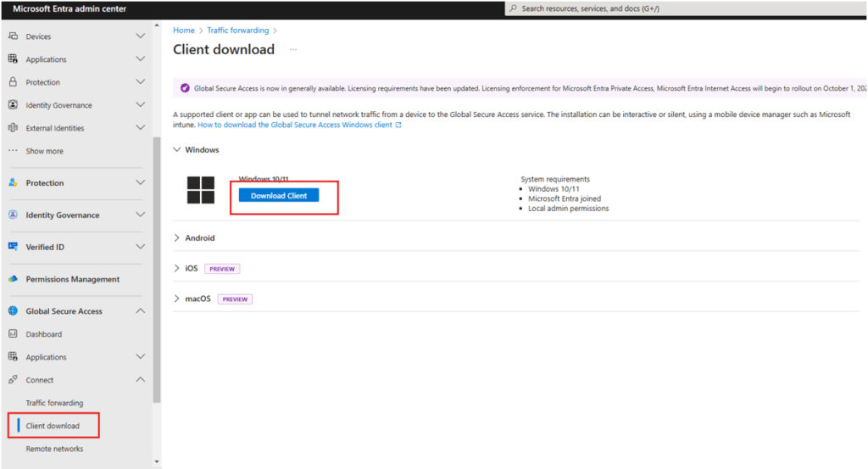Click the sidebar scroll down arrow

pos(157,461)
